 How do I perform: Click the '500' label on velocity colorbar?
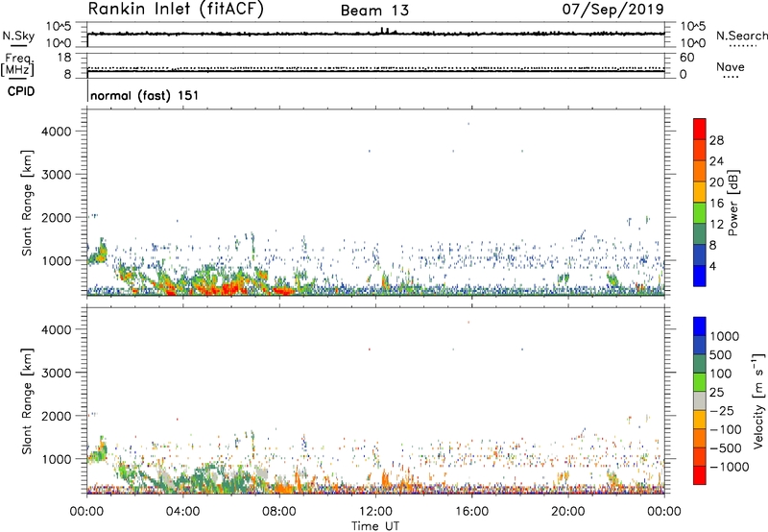point(721,355)
